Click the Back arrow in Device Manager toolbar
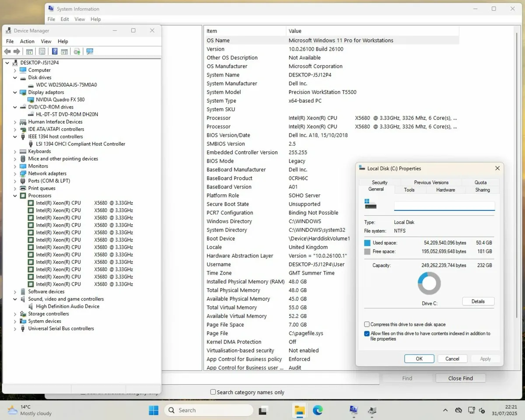This screenshot has height=420, width=525. tap(7, 51)
